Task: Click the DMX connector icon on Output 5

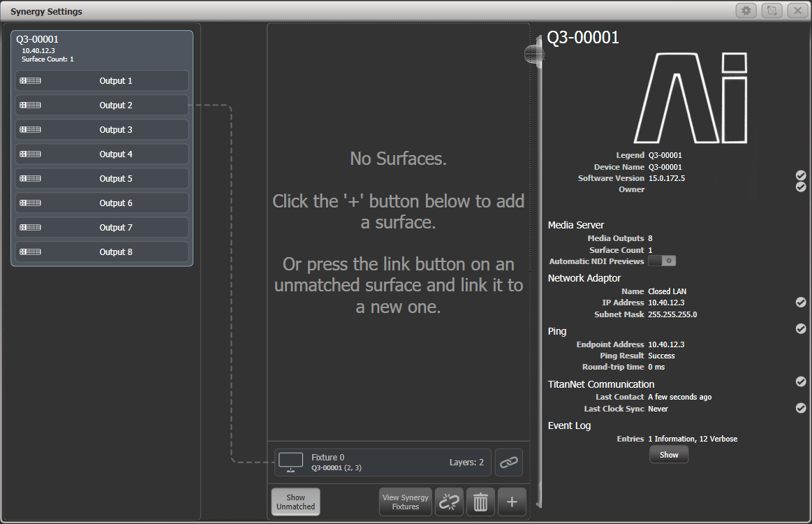Action: pos(30,178)
